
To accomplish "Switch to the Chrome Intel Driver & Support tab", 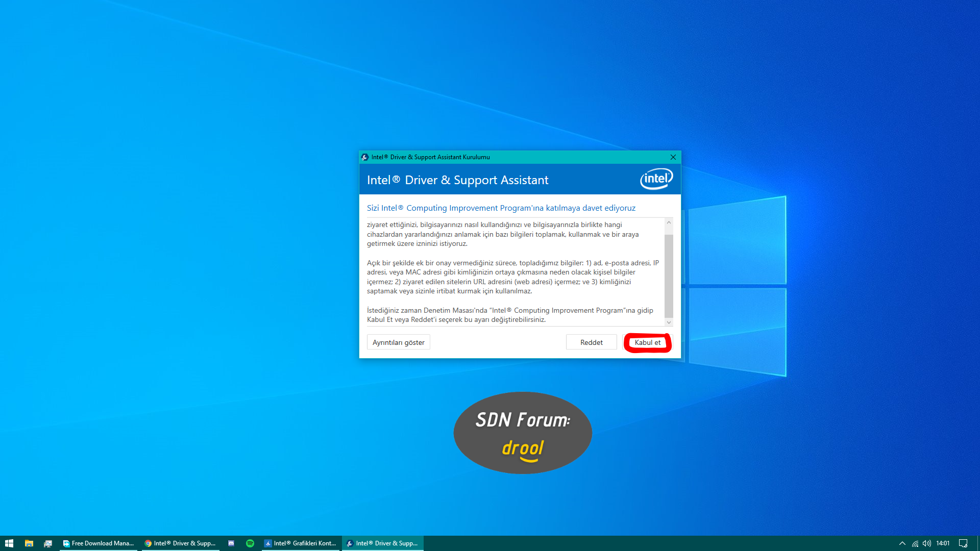I will click(180, 543).
